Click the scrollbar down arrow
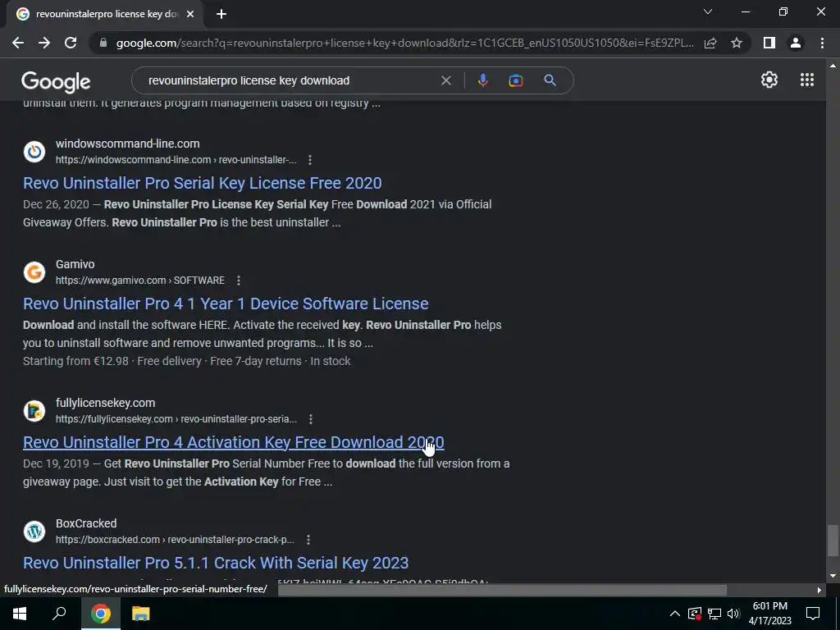840x630 pixels. 833,576
